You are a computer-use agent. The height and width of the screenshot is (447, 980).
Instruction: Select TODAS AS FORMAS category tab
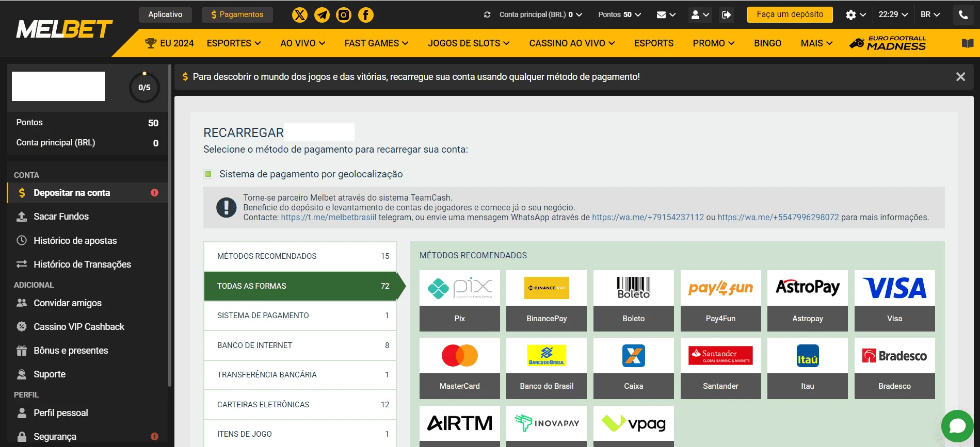(300, 286)
